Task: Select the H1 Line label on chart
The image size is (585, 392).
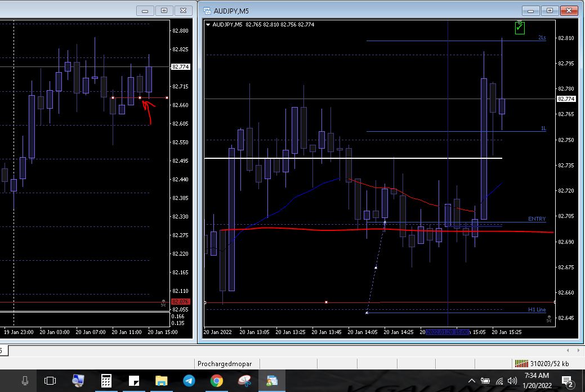Action: click(x=537, y=310)
